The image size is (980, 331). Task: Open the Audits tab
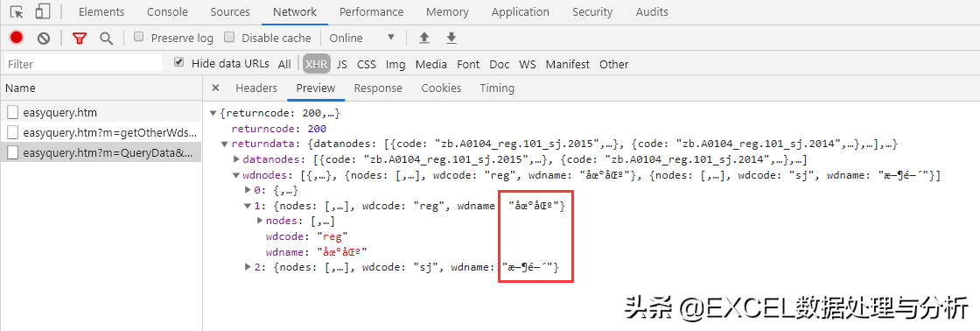[x=652, y=12]
